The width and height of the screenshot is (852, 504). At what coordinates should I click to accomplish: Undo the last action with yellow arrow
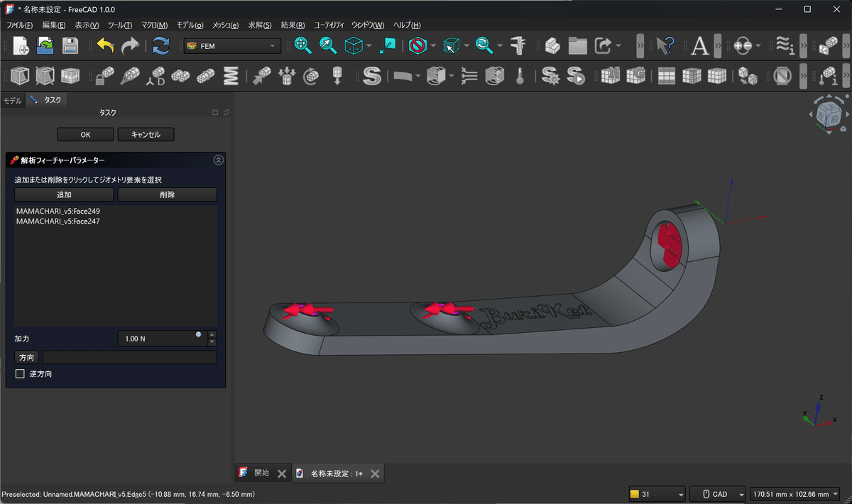point(105,46)
